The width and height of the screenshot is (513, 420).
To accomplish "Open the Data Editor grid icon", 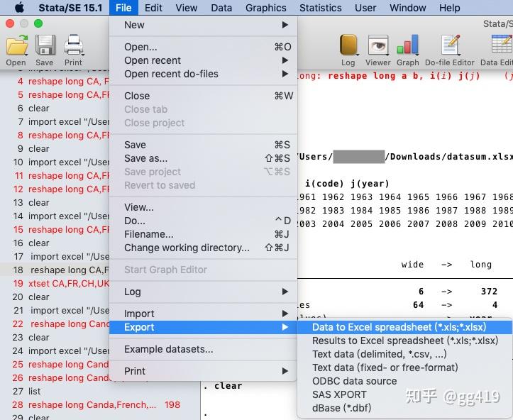I will click(x=502, y=45).
